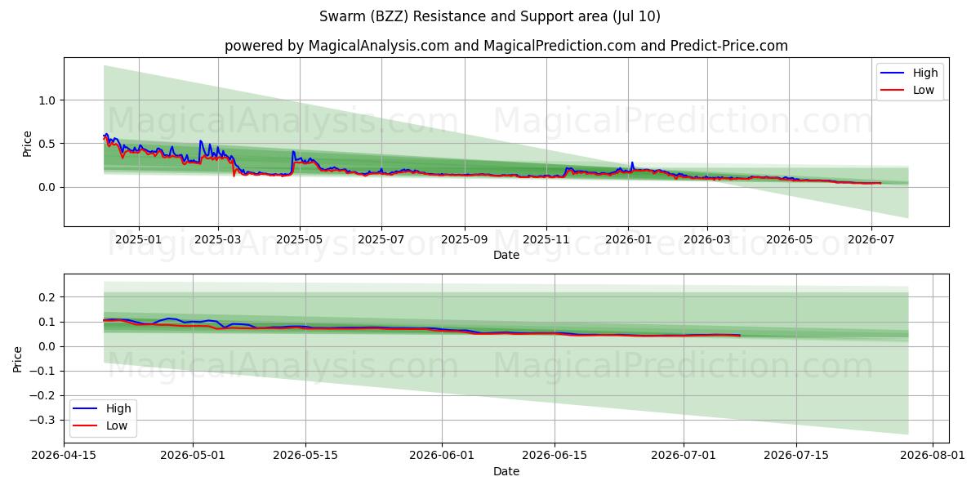Click the '2025-01' tick label on the top chart
The height and width of the screenshot is (490, 980).
tap(139, 239)
